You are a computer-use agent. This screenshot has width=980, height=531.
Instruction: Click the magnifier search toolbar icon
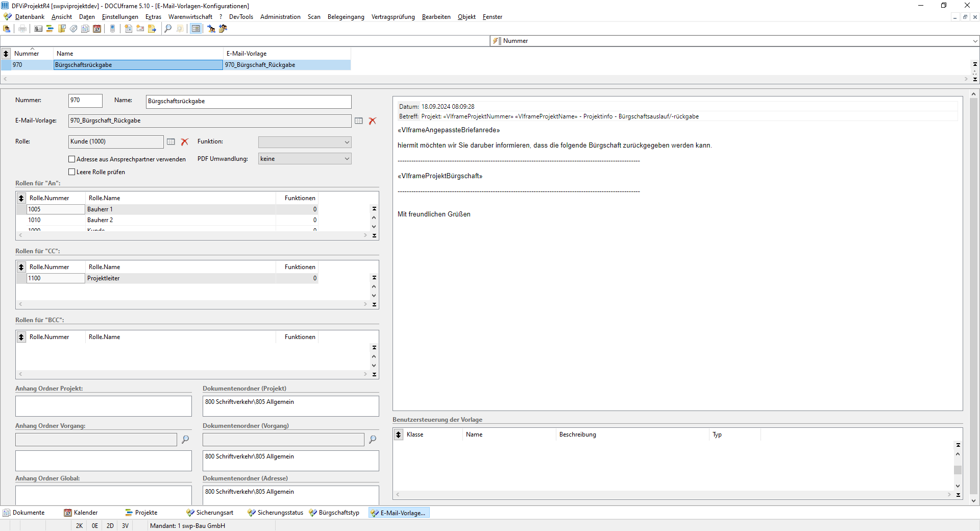click(x=168, y=29)
